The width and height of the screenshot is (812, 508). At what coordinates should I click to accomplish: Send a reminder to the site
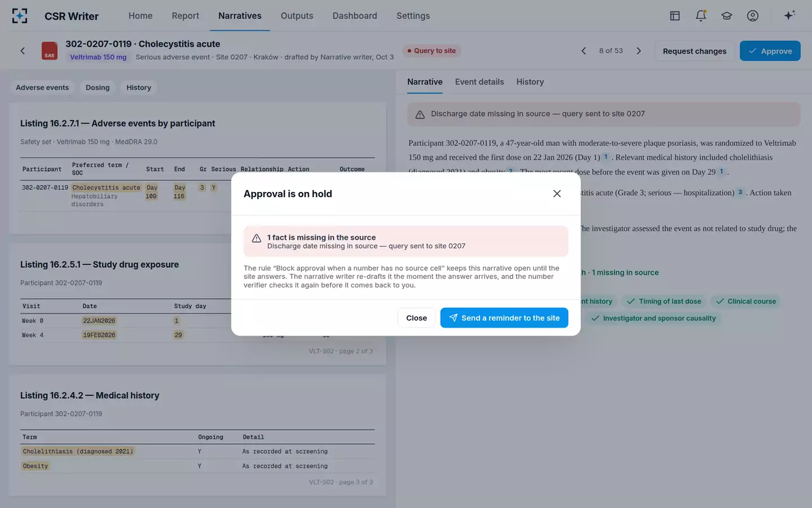click(x=504, y=318)
